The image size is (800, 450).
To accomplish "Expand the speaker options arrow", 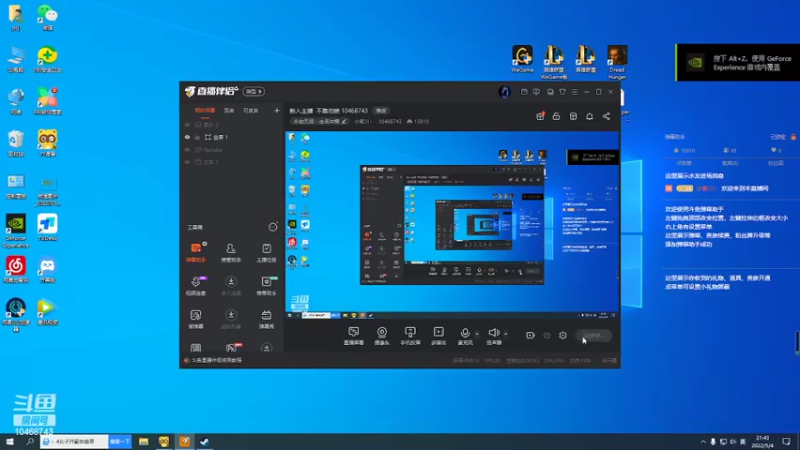I will tap(506, 334).
